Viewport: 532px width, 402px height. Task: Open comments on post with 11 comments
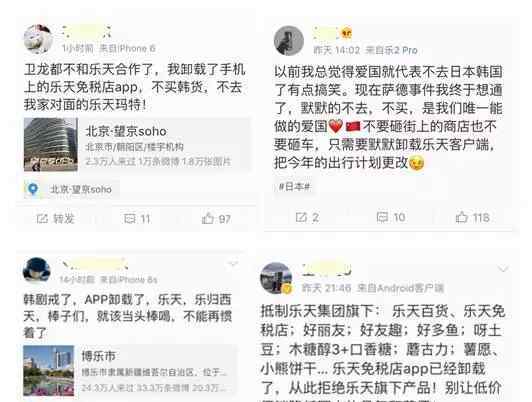(x=137, y=219)
